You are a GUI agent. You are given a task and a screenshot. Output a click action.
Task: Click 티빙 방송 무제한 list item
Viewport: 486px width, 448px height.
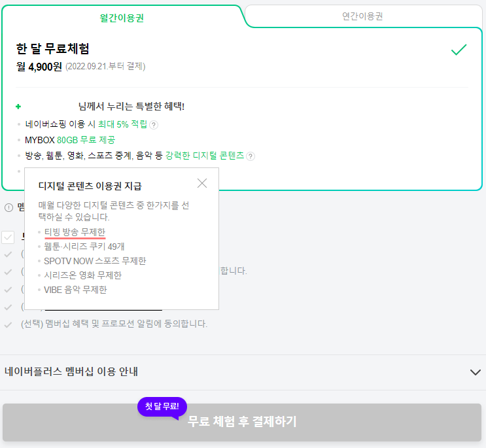[75, 232]
